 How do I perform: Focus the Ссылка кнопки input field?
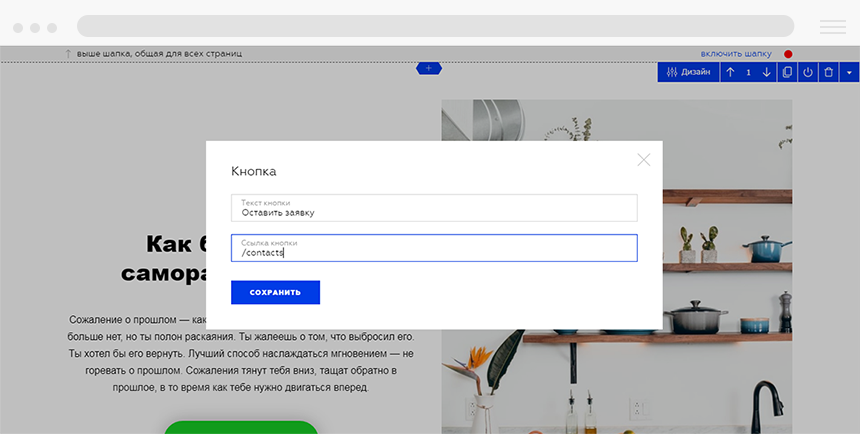434,248
